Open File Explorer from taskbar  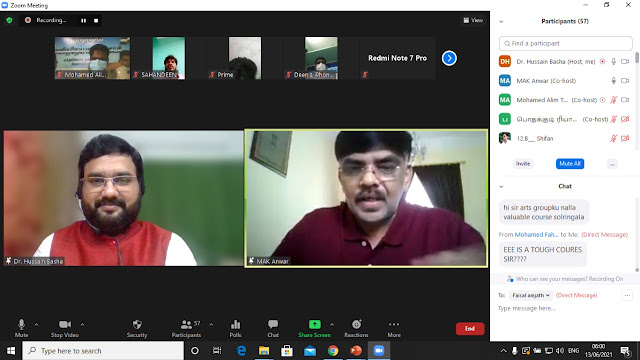(x=264, y=351)
